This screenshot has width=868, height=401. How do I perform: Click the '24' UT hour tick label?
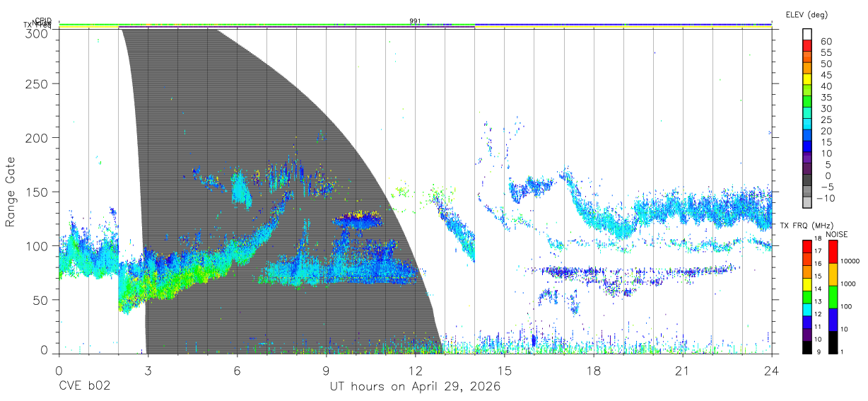click(x=772, y=370)
